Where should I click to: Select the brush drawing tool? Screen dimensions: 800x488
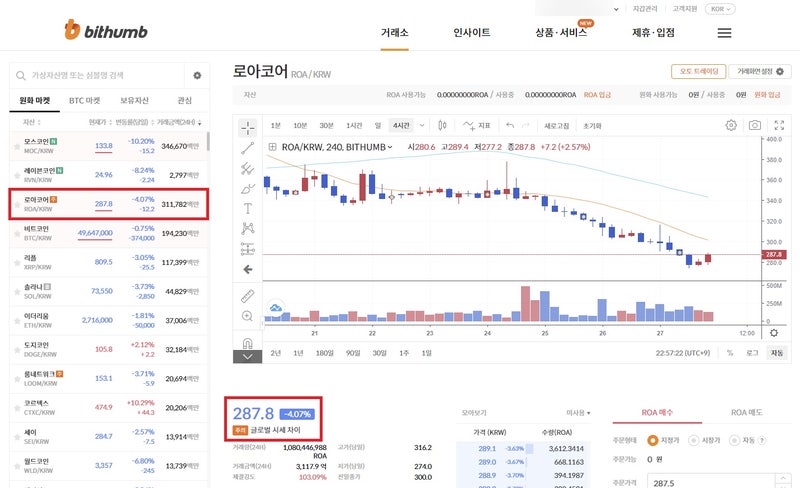pos(247,189)
